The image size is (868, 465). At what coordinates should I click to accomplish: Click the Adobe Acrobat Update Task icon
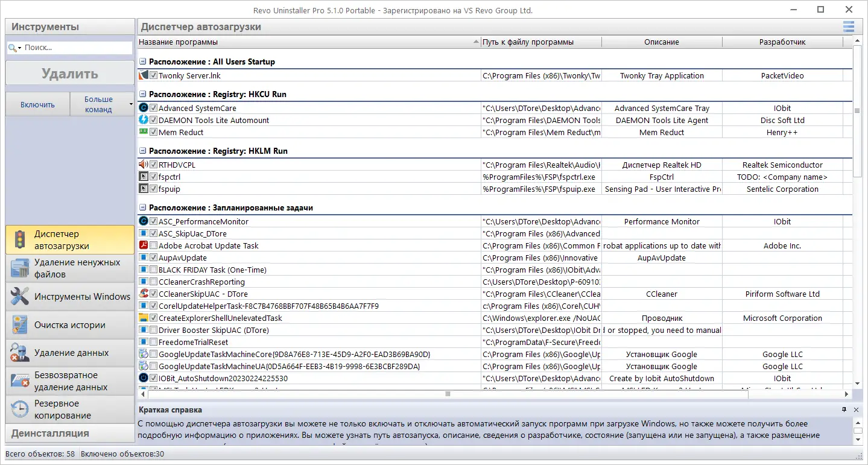tap(144, 245)
